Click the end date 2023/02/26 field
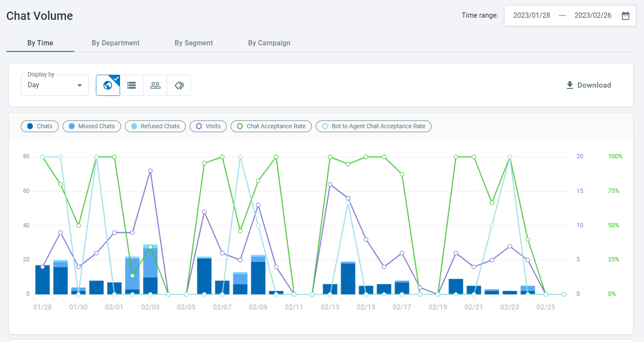The width and height of the screenshot is (644, 342). [593, 16]
